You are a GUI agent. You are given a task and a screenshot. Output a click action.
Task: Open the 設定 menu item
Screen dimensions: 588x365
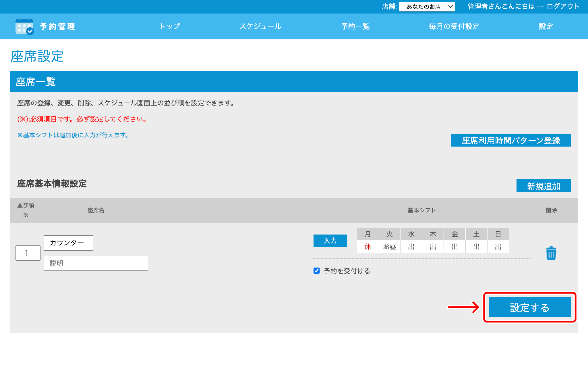(546, 26)
